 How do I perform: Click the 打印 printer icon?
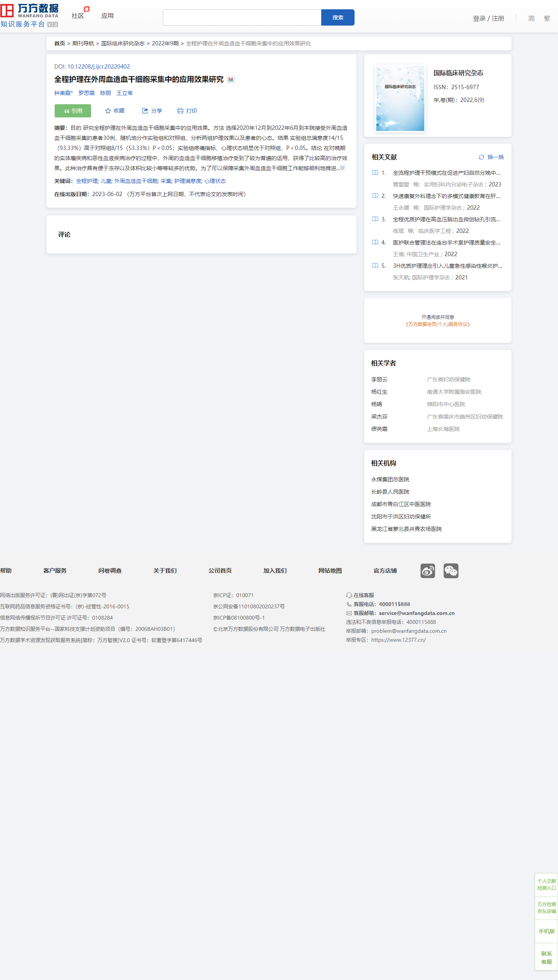click(180, 111)
